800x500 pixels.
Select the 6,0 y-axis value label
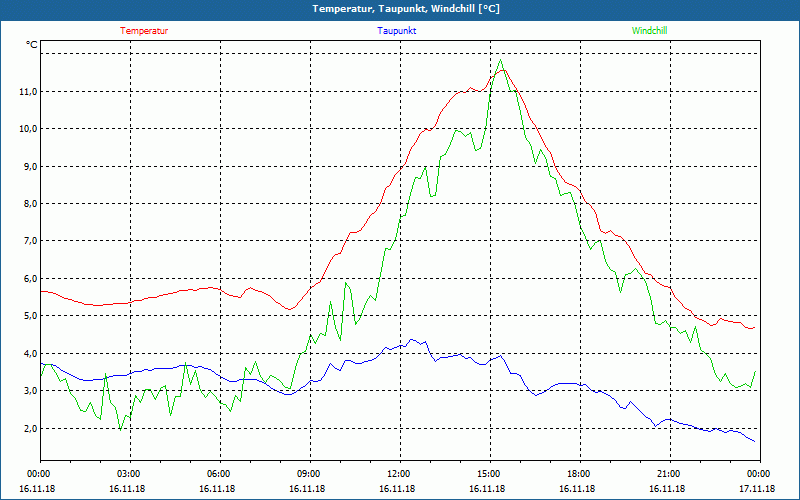(27, 279)
